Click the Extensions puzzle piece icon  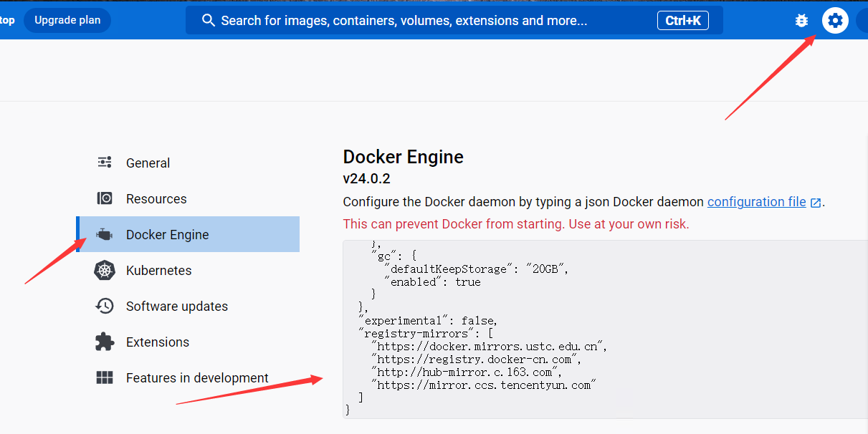(x=105, y=342)
